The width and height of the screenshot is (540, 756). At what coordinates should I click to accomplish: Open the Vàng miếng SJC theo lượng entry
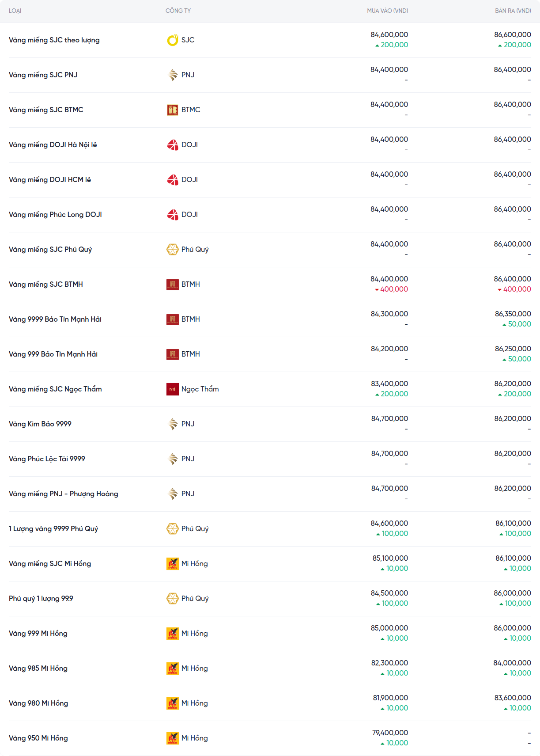(x=54, y=40)
